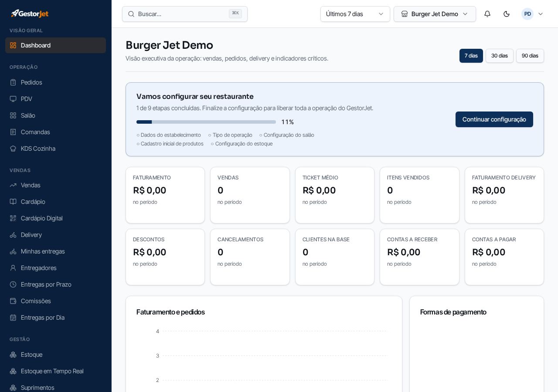
Task: Click the Cardápio book icon
Action: pos(13,202)
